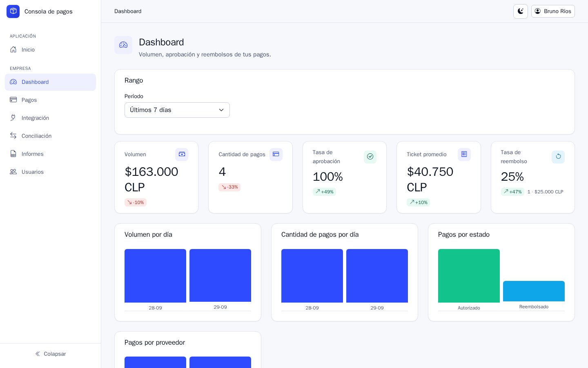Image resolution: width=588 pixels, height=368 pixels.
Task: Click the $40.750 CLP ticket value
Action: (430, 180)
